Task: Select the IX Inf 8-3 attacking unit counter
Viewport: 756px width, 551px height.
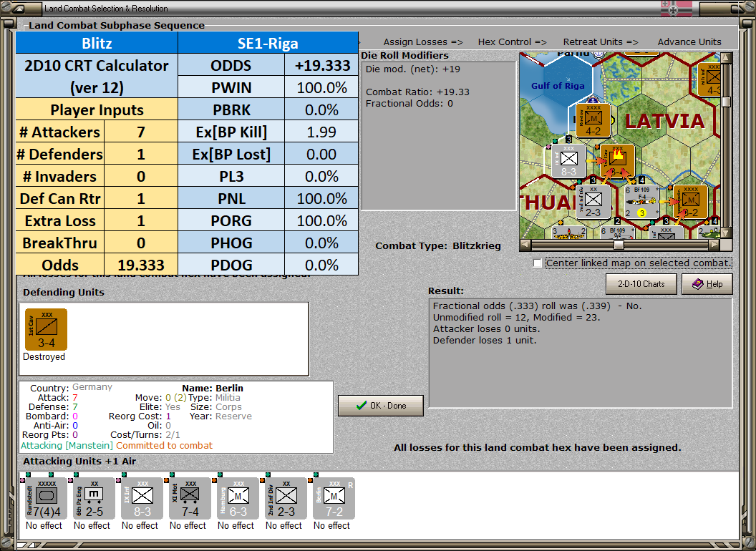Action: click(142, 499)
